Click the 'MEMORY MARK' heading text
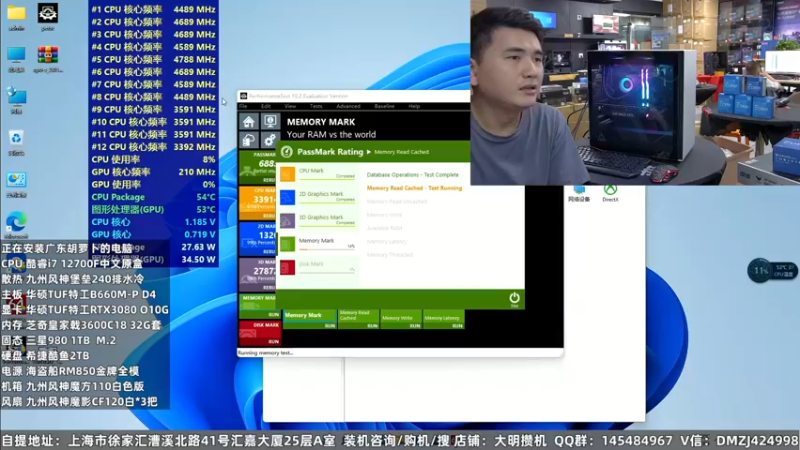 pyautogui.click(x=321, y=122)
